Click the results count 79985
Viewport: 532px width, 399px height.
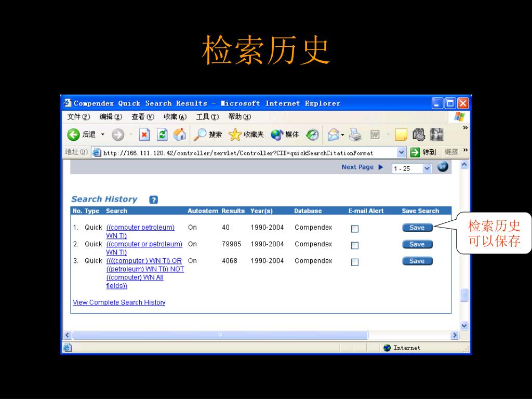pos(231,244)
